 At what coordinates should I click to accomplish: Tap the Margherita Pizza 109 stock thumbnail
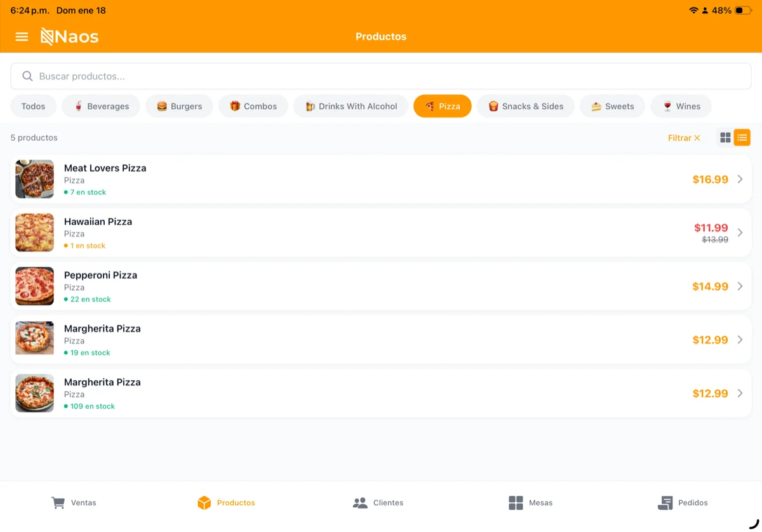point(34,394)
